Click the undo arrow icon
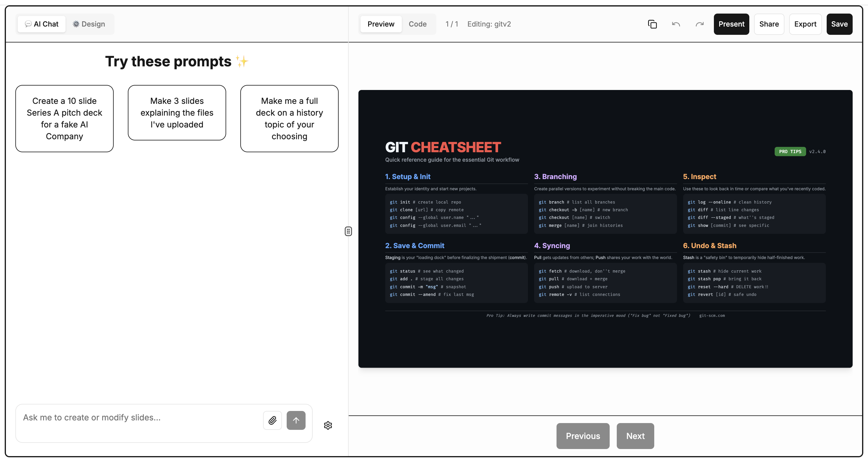This screenshot has width=868, height=462. click(x=676, y=24)
